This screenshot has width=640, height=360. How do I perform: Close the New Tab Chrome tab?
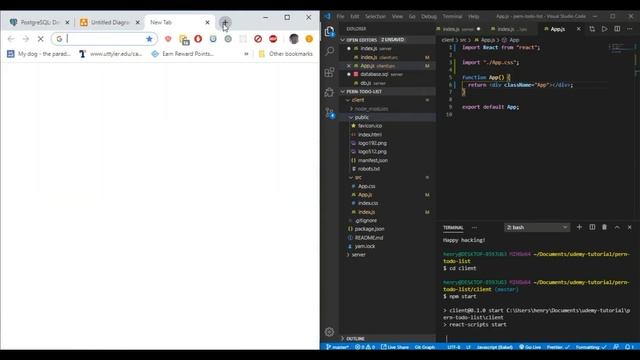pos(207,22)
